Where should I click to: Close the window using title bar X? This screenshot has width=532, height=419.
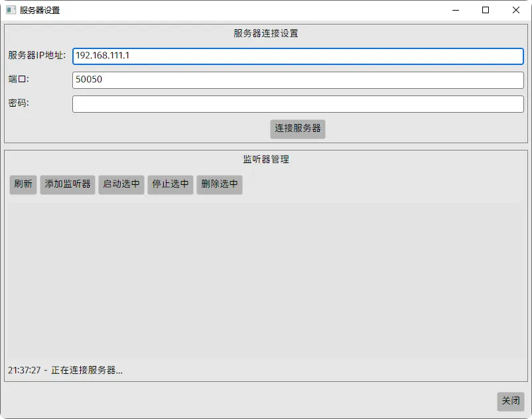[515, 10]
